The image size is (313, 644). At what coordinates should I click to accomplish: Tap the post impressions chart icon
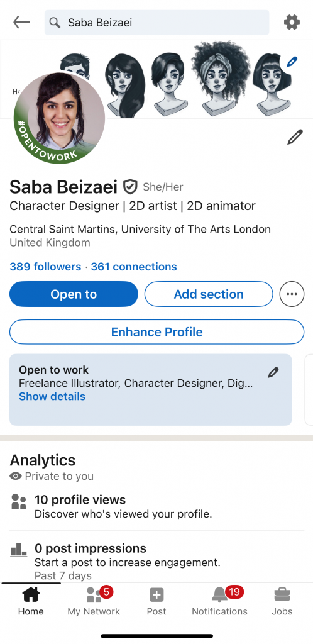[18, 550]
